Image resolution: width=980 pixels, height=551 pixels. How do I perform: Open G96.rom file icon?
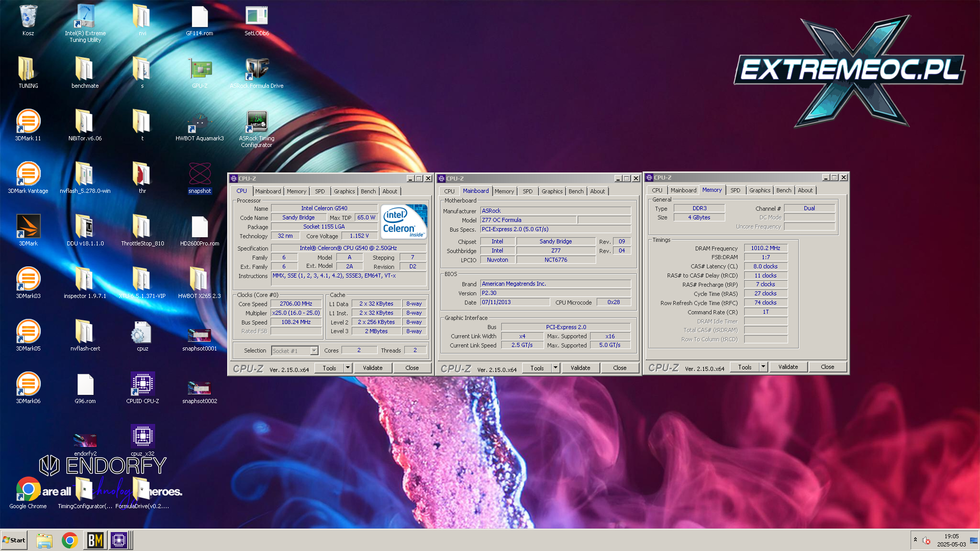coord(85,388)
